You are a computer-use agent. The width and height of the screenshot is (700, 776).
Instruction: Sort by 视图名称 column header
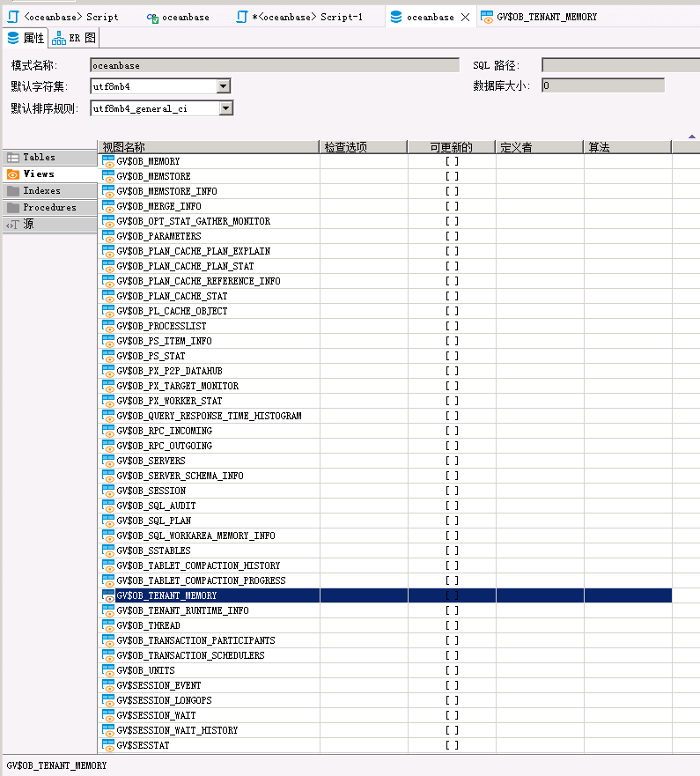pyautogui.click(x=209, y=147)
